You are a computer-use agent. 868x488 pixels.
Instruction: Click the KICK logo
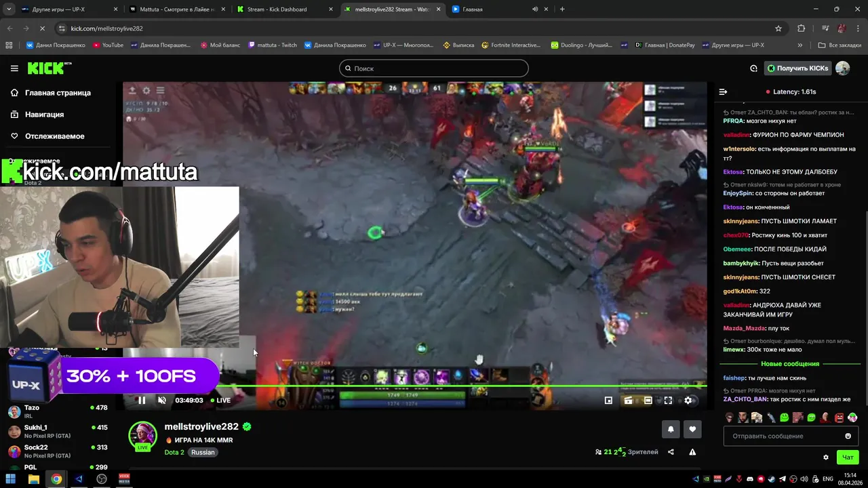pyautogui.click(x=49, y=68)
